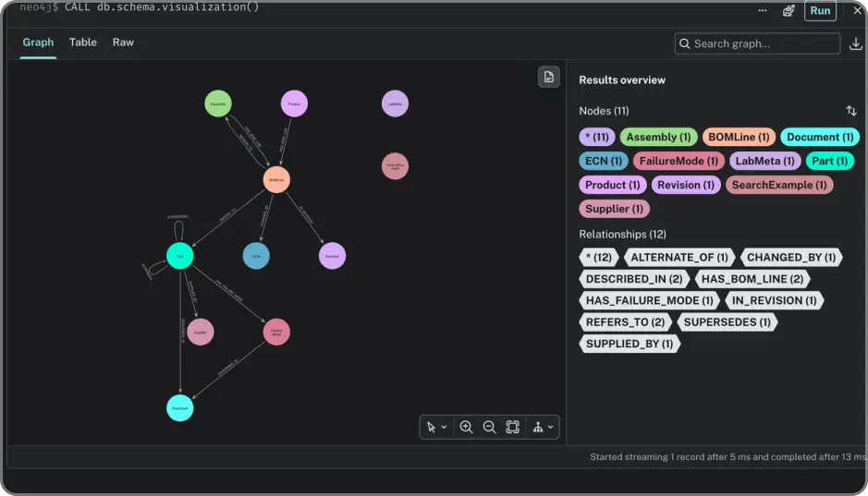Select the all relationships * (12) tag
The height and width of the screenshot is (496, 868).
pos(598,257)
